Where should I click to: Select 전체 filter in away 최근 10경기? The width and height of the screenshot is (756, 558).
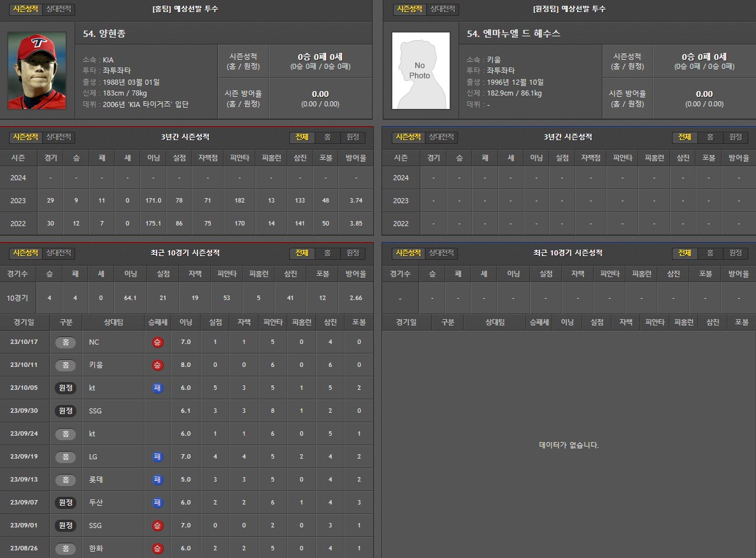685,253
